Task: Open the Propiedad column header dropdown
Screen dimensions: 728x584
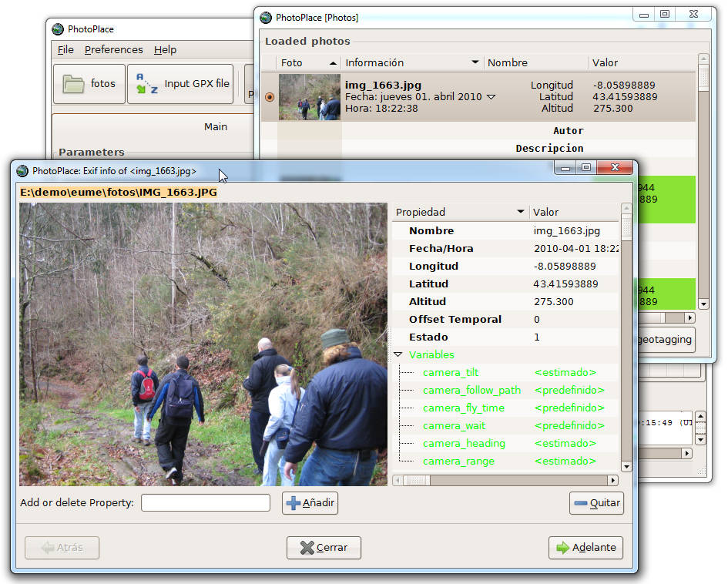Action: [x=521, y=212]
